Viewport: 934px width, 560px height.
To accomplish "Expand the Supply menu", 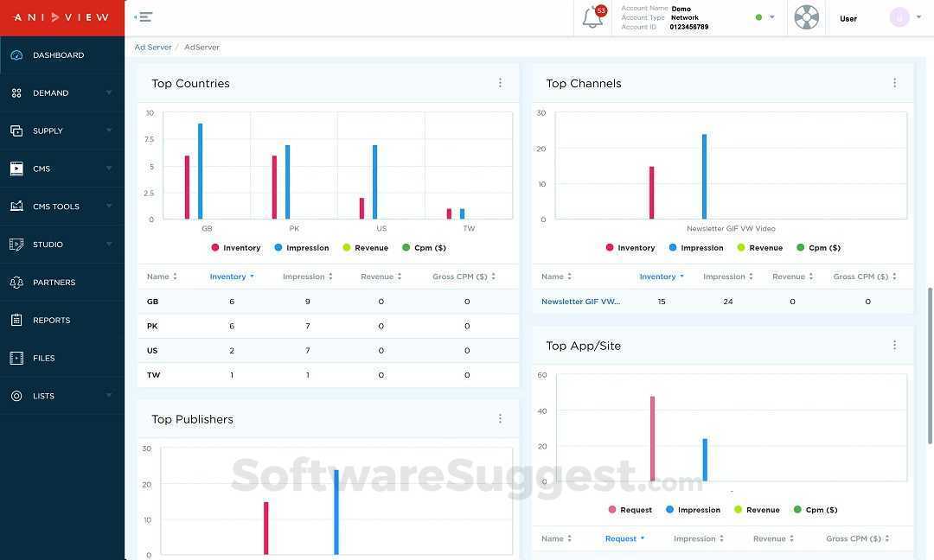I will click(x=48, y=130).
